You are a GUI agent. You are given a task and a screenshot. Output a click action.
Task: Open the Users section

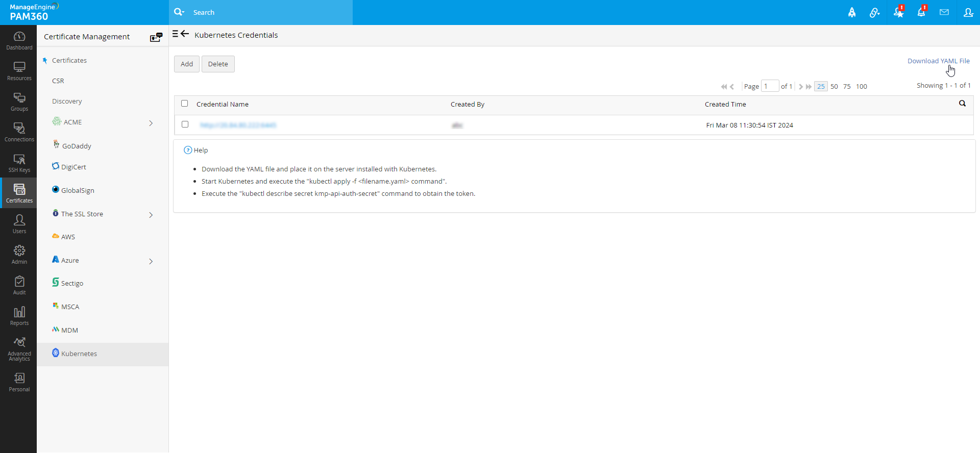(x=19, y=224)
